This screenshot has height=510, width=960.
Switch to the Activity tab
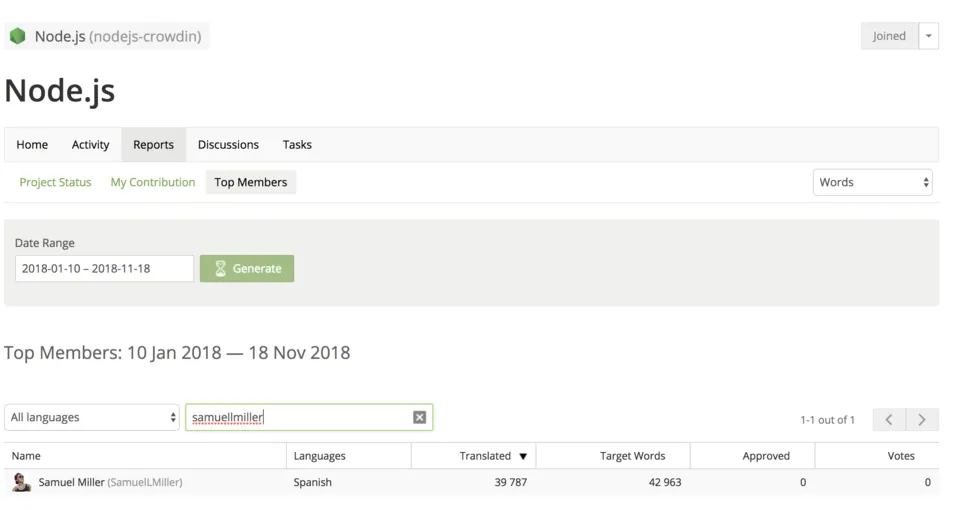click(91, 145)
